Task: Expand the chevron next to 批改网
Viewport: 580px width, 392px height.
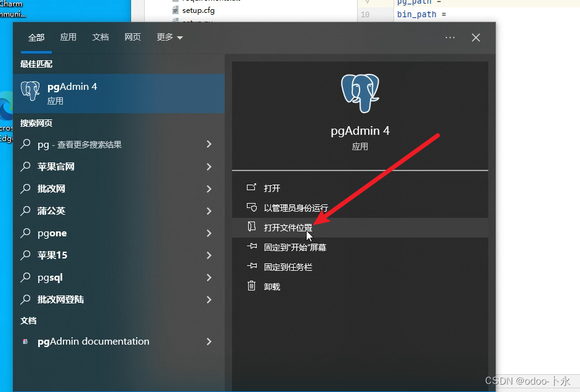Action: [x=209, y=188]
